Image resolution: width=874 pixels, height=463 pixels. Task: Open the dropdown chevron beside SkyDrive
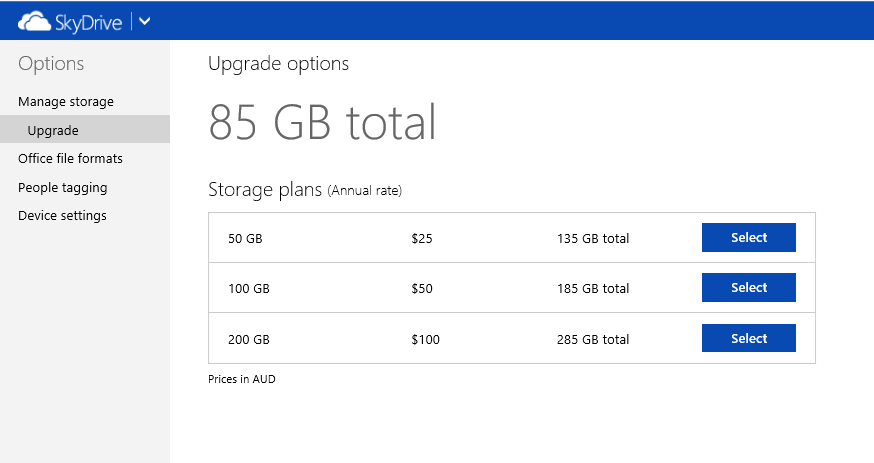[145, 21]
